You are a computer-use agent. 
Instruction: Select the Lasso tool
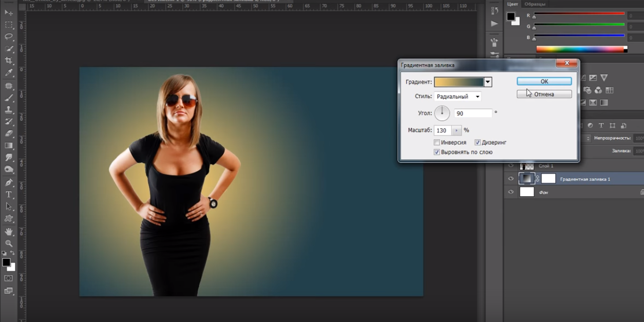pos(9,36)
